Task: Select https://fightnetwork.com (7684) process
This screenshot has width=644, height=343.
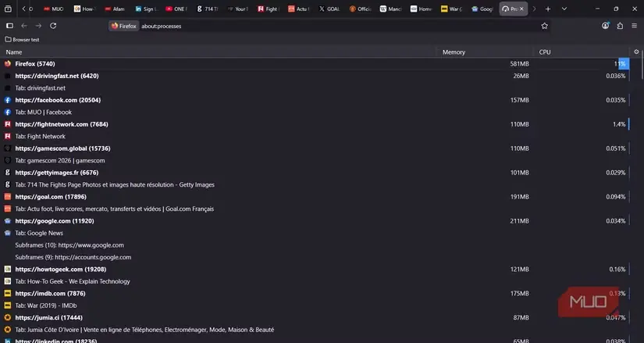Action: [x=316, y=124]
